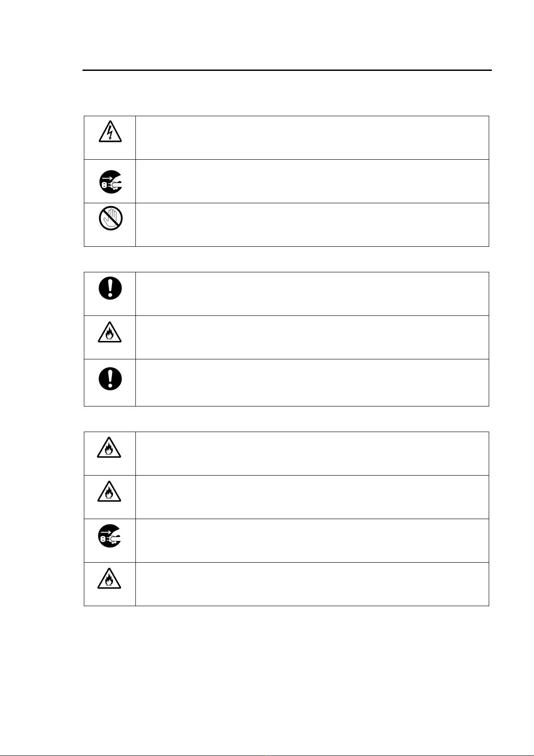
Task: Click the empty cell beside the middle table's first exclamation icon
Action: coord(312,294)
